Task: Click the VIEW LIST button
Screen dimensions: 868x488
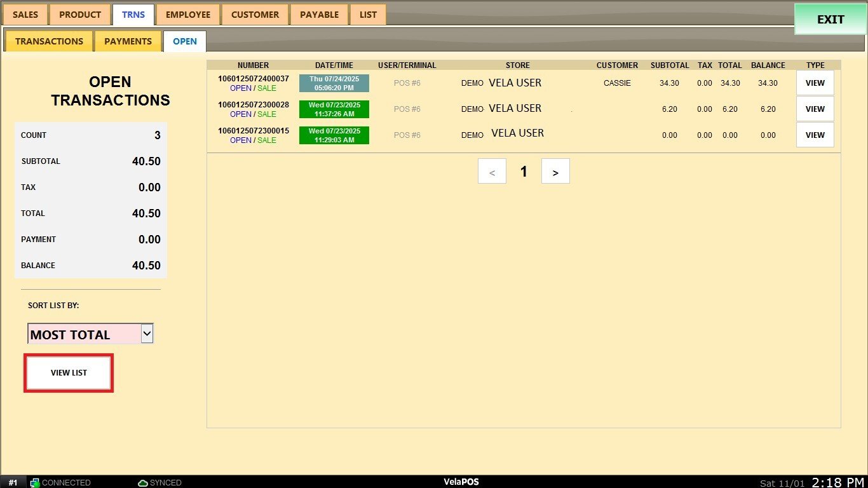Action: point(69,373)
